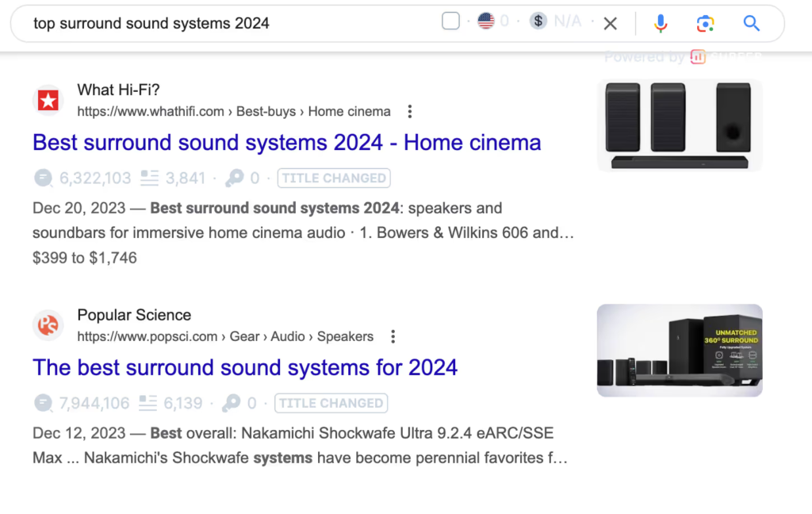Click Popular Science TITLE CHANGED badge

pos(331,403)
